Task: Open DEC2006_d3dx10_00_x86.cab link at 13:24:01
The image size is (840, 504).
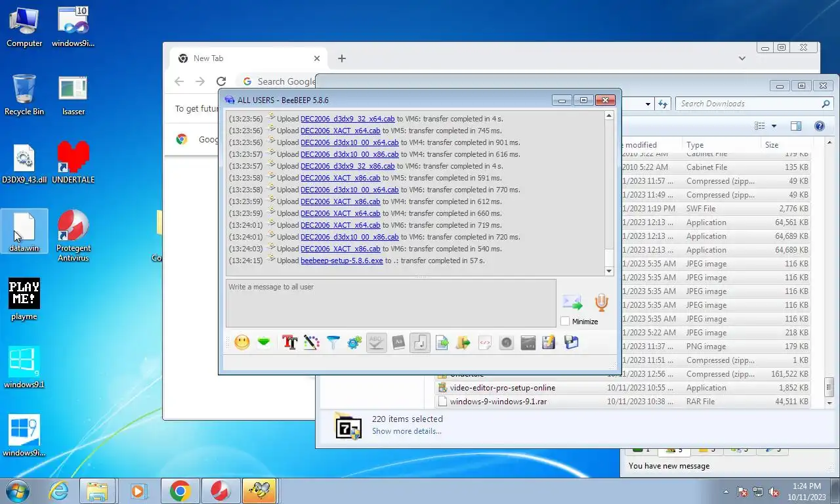Action: tap(350, 237)
